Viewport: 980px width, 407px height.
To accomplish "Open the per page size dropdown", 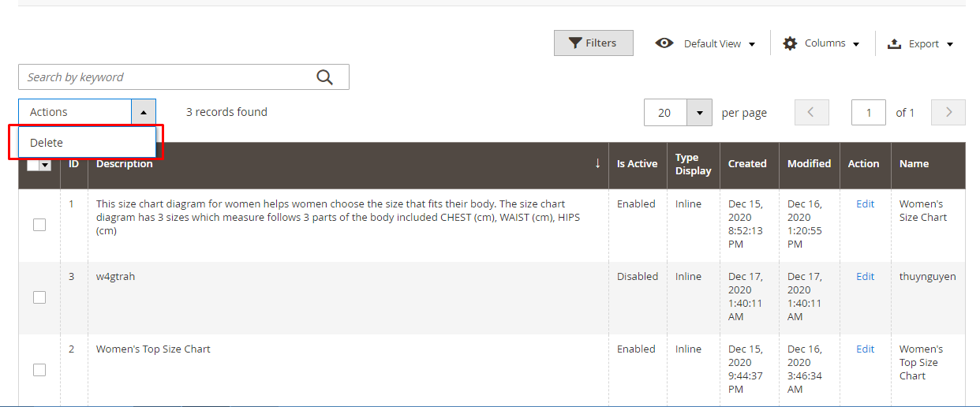I will (x=699, y=113).
